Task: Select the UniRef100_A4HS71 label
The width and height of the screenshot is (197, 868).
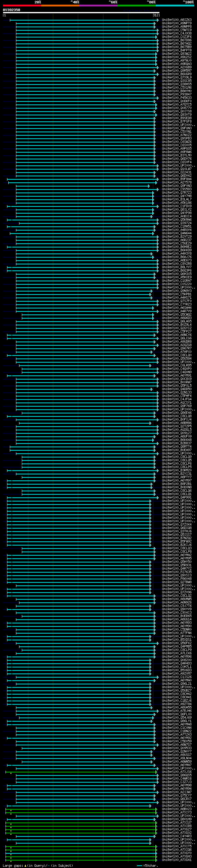Action: coord(177,297)
